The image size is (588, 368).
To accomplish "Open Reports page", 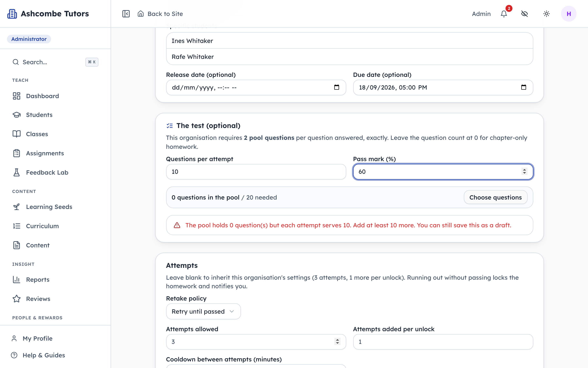I will point(38,279).
